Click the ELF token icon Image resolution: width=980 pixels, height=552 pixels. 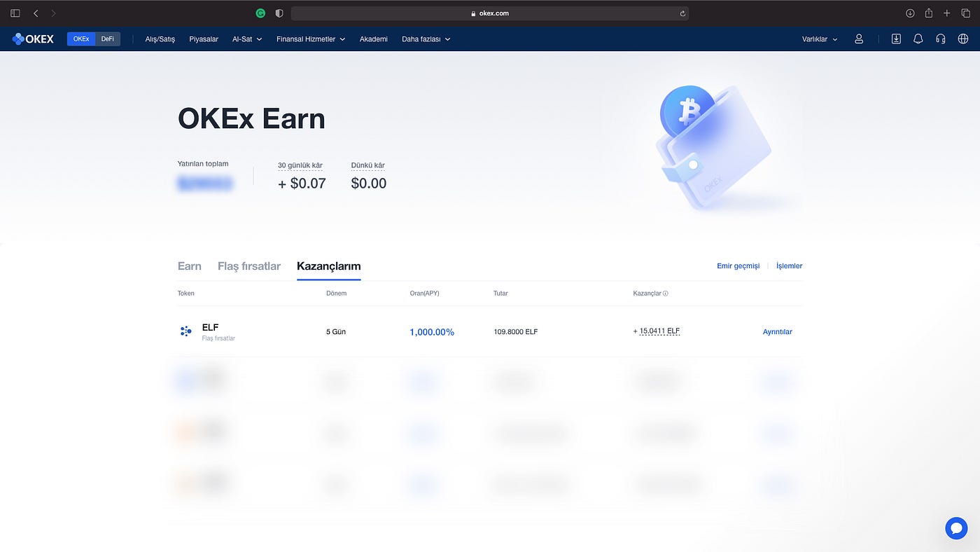pyautogui.click(x=185, y=331)
